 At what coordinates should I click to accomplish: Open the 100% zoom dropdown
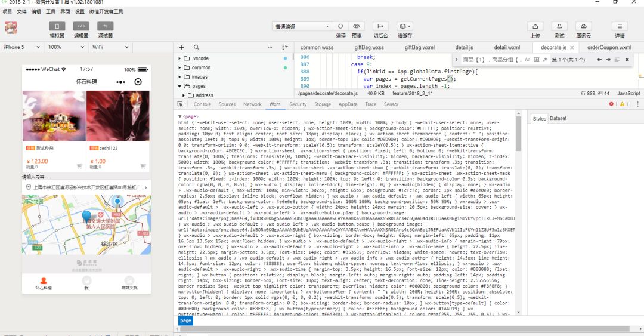[x=66, y=47]
